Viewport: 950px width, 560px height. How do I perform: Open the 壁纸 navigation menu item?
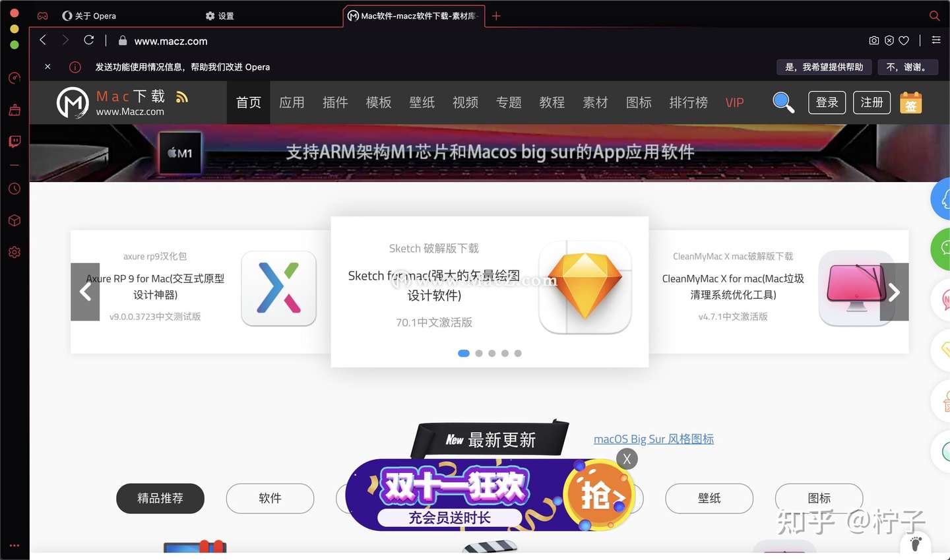pos(422,103)
